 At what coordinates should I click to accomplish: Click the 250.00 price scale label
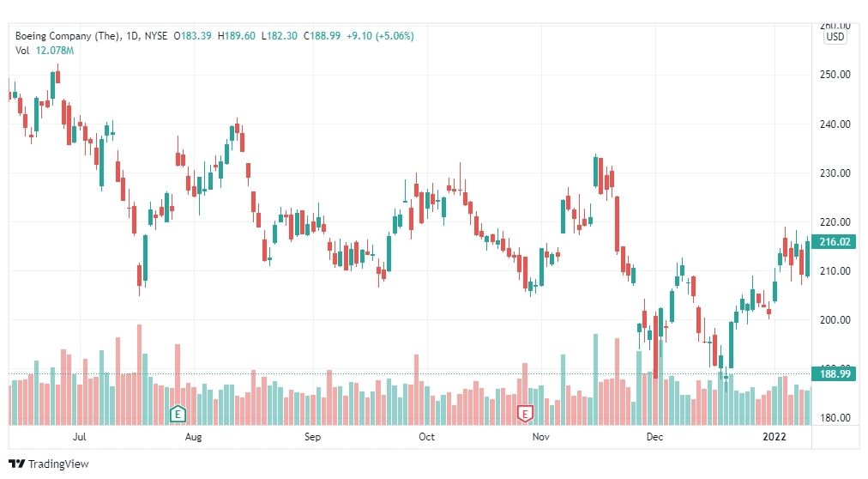coord(835,75)
